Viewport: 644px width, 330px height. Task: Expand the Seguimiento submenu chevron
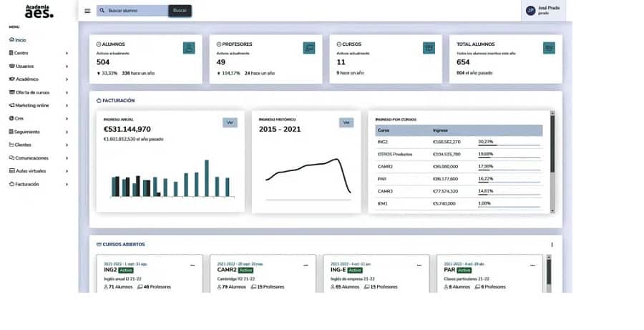(x=67, y=132)
